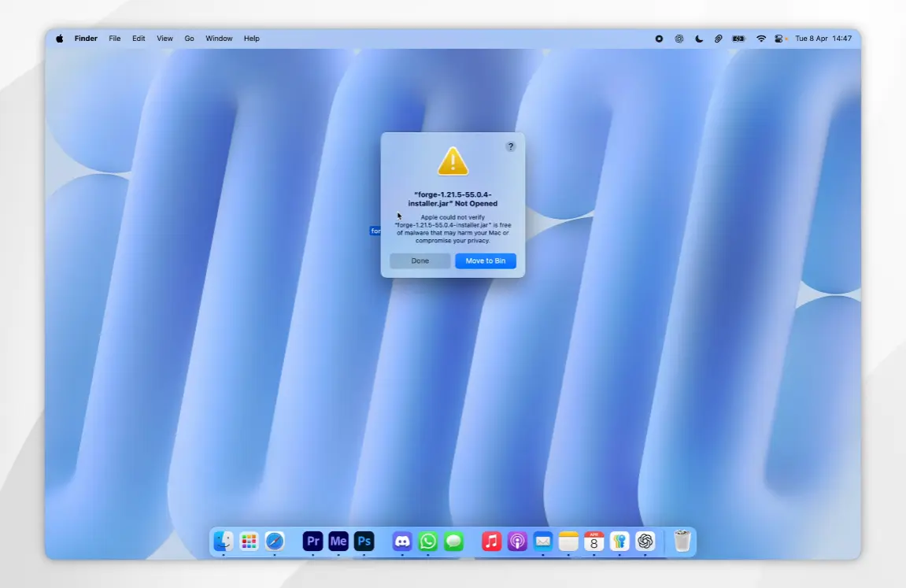Open the Finder menu
Viewport: 906px width, 588px height.
click(86, 39)
